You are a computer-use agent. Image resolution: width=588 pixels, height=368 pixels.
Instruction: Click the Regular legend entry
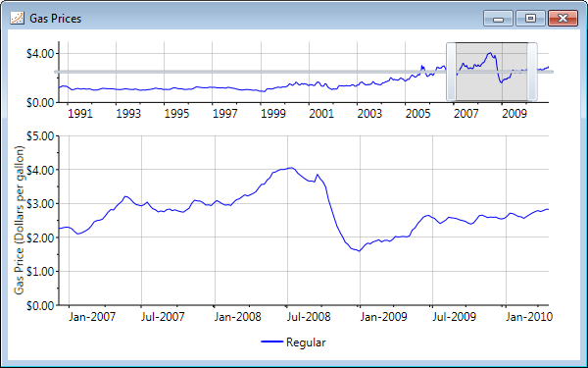click(293, 342)
